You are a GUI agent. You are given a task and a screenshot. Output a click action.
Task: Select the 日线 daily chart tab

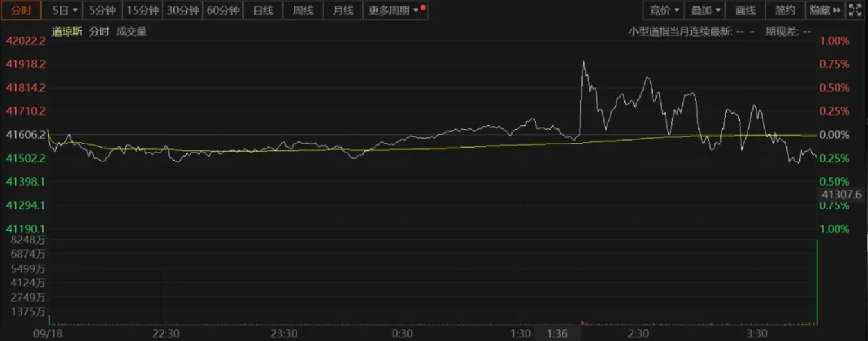pos(263,10)
